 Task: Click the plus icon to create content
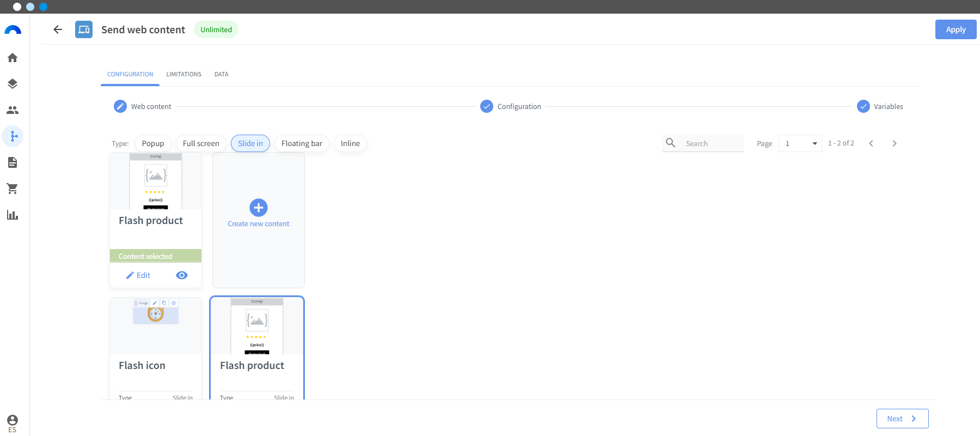(x=259, y=208)
